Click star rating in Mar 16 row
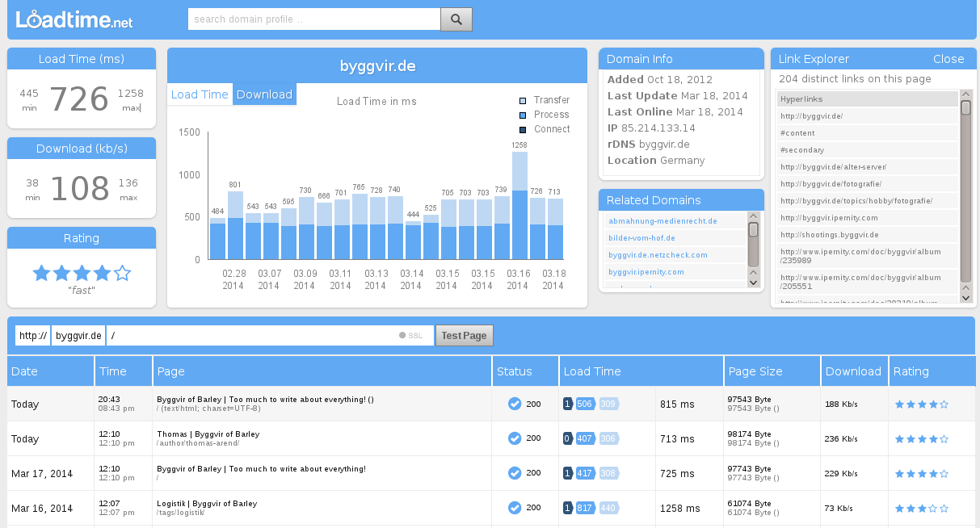980x528 pixels. click(x=921, y=509)
